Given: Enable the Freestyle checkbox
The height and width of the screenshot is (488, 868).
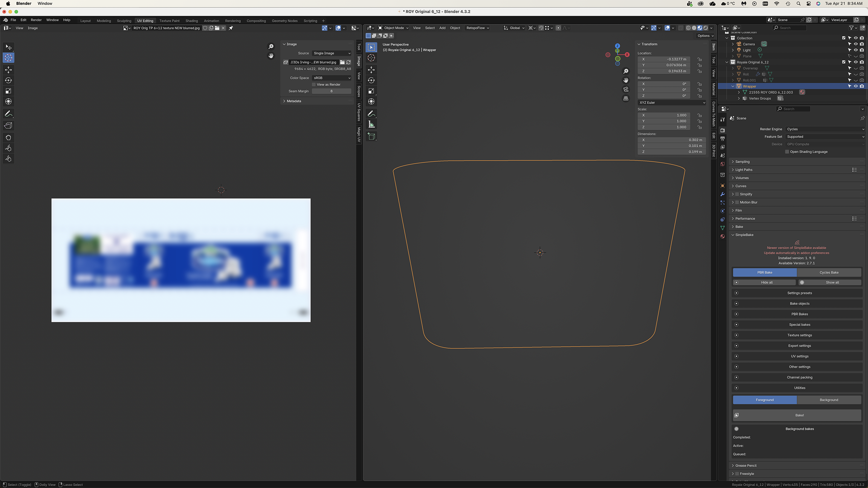Looking at the screenshot, I should 737,474.
